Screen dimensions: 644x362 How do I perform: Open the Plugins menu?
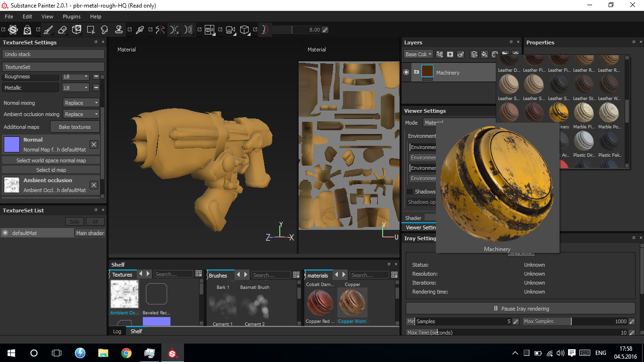click(x=72, y=17)
